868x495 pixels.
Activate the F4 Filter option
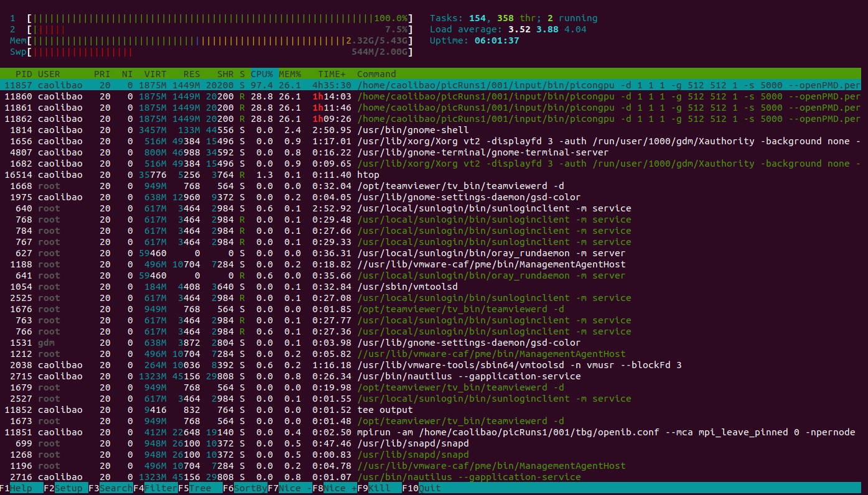click(x=155, y=488)
